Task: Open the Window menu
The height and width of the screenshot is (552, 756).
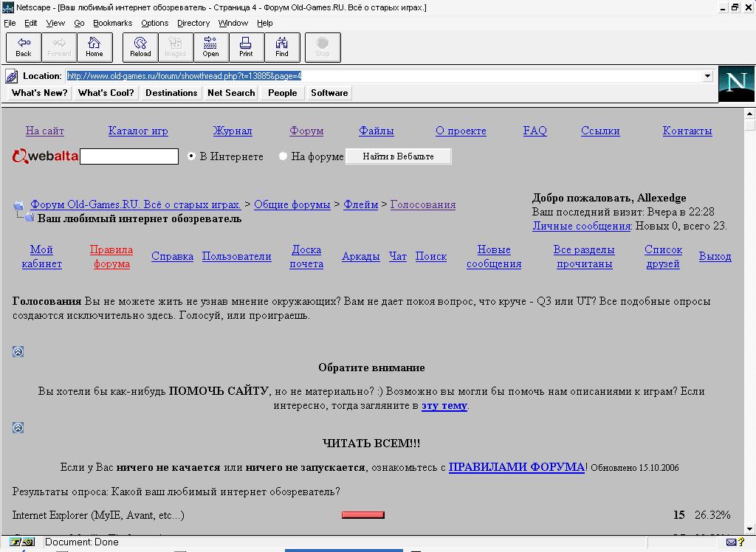Action: [x=233, y=23]
